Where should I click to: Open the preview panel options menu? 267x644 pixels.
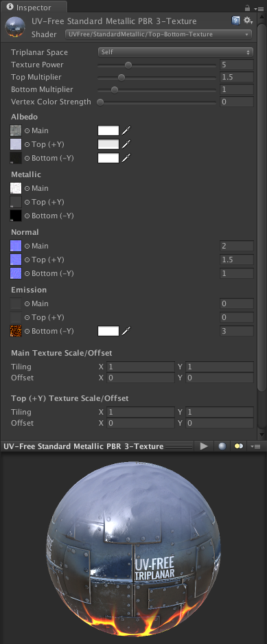[256, 446]
